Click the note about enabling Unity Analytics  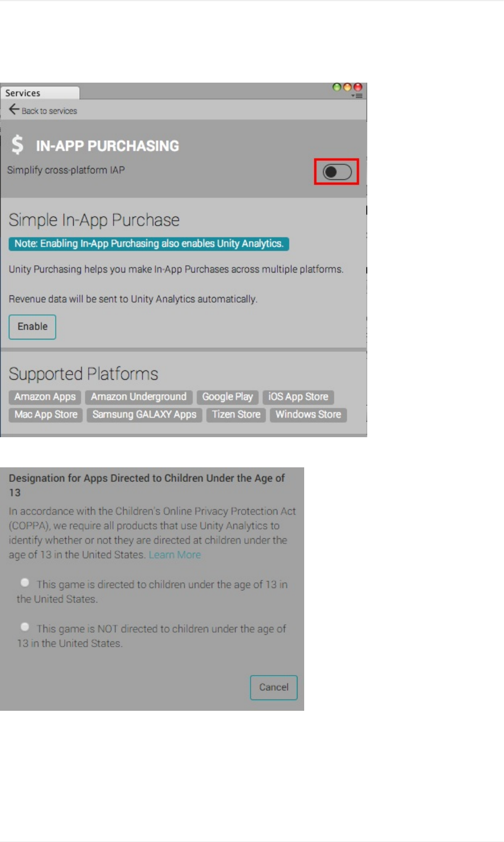point(148,244)
